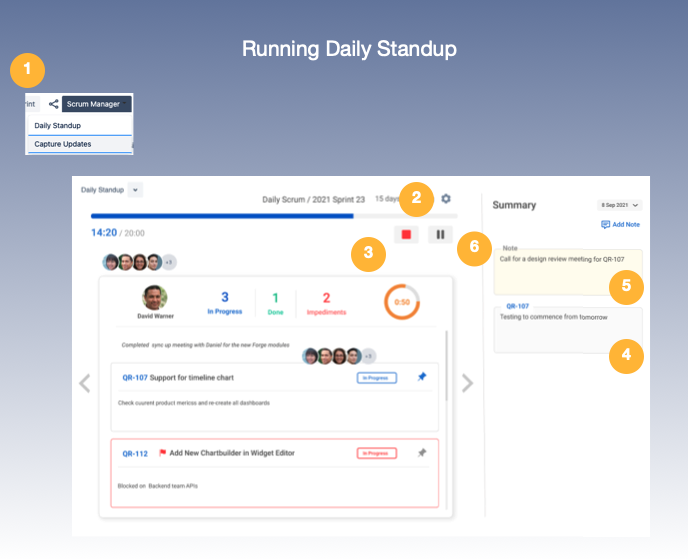Screen dimensions: 688x559
Task: Pause the standup timer
Action: tap(440, 234)
